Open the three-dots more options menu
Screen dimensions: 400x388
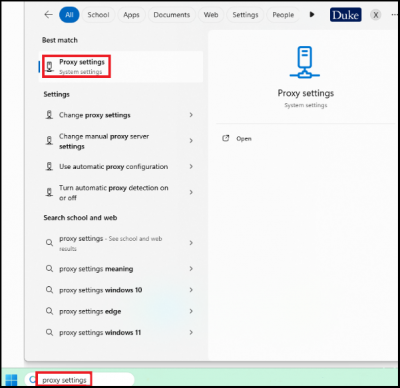tap(394, 15)
